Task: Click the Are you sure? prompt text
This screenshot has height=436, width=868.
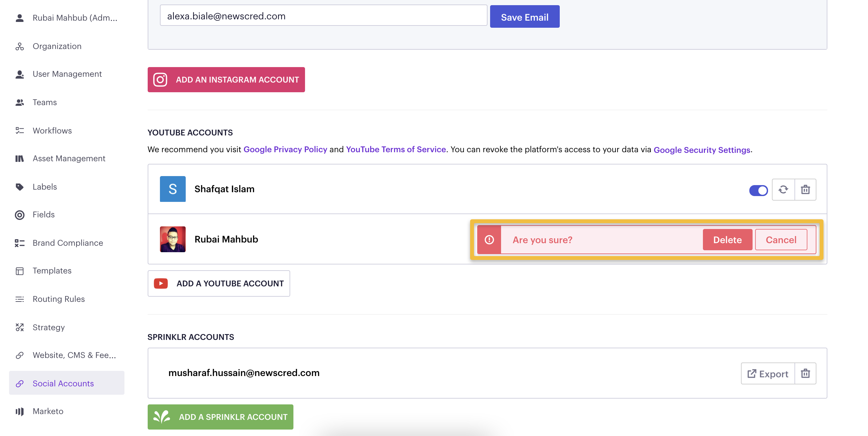Action: pos(542,240)
